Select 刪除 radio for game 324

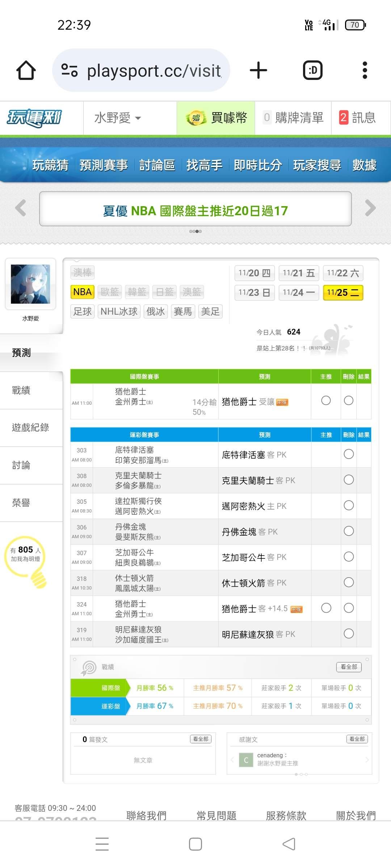(349, 608)
